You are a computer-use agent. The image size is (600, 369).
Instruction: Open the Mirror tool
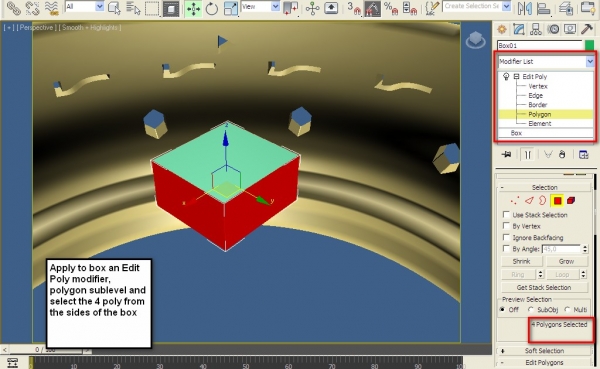525,8
